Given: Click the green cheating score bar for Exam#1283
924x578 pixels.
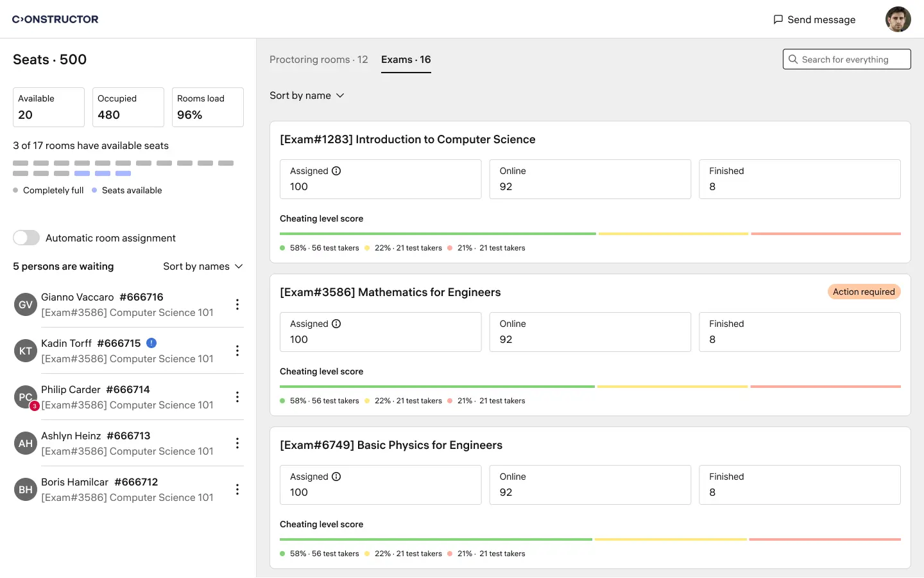Looking at the screenshot, I should tap(438, 234).
